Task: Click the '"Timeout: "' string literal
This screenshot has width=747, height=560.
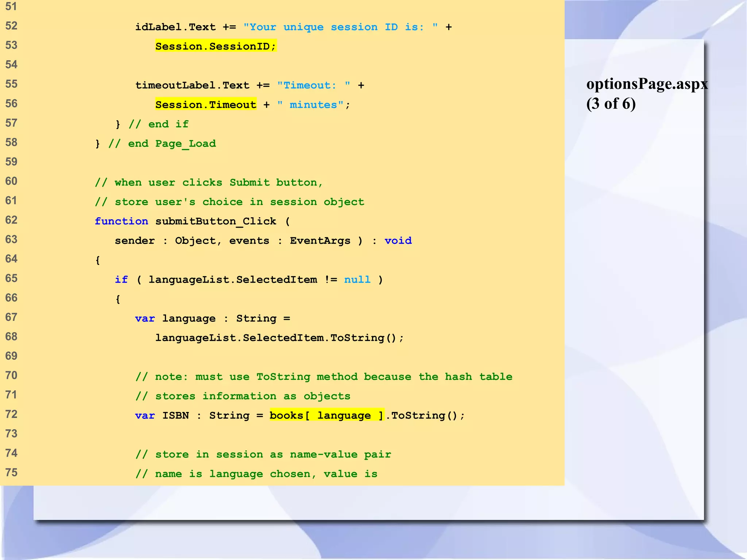Action: coord(314,85)
